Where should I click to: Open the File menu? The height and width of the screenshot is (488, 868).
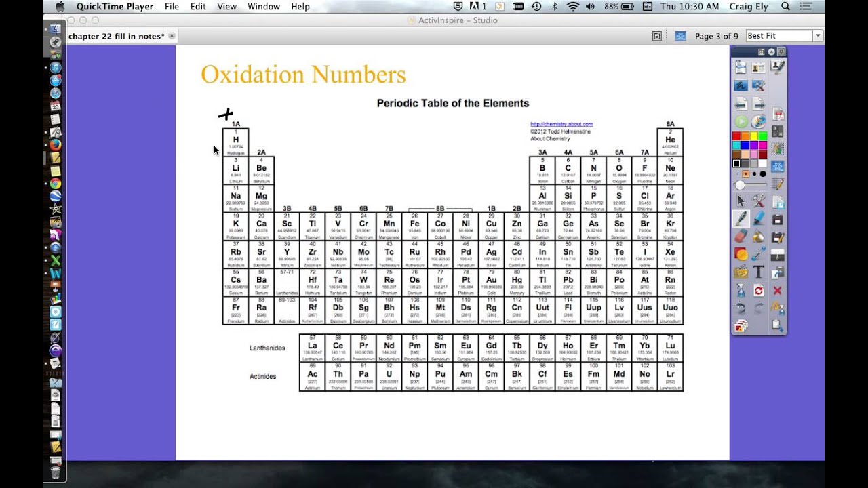pos(172,7)
